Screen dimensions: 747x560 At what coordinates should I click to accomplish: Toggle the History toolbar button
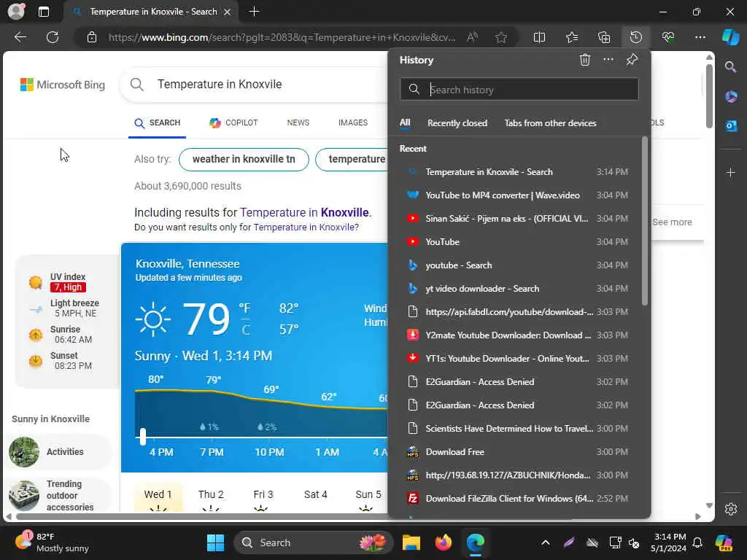tap(636, 37)
